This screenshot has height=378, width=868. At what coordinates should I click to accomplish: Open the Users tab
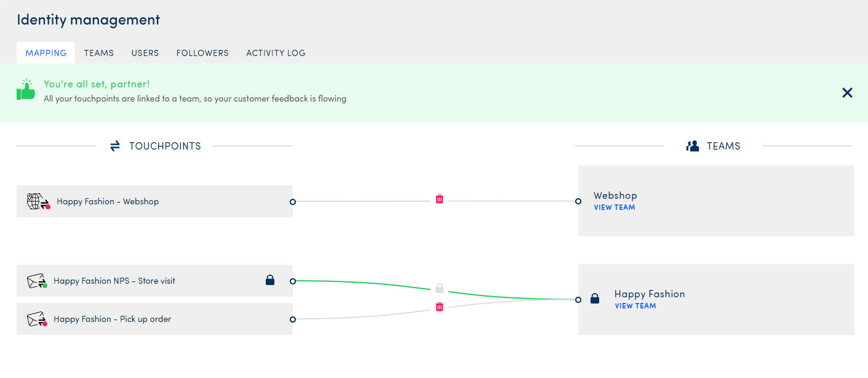coord(145,53)
